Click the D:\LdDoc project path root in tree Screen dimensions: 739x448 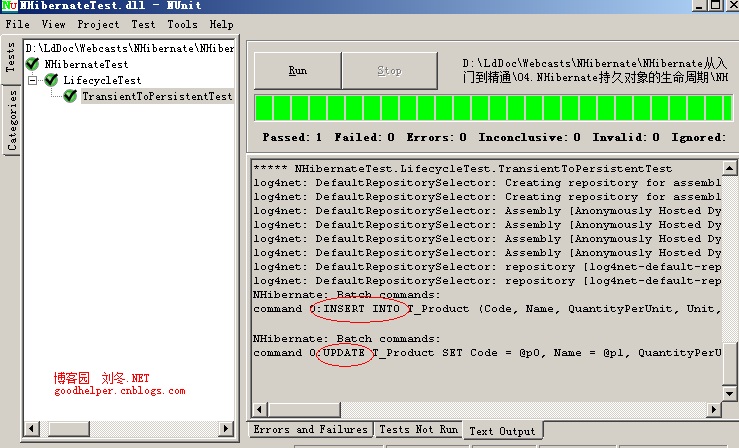130,48
